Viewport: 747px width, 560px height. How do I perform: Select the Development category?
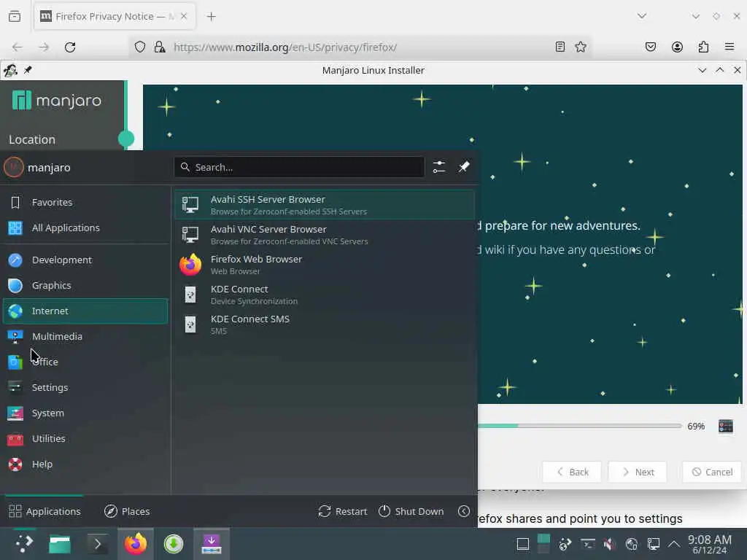click(x=85, y=260)
